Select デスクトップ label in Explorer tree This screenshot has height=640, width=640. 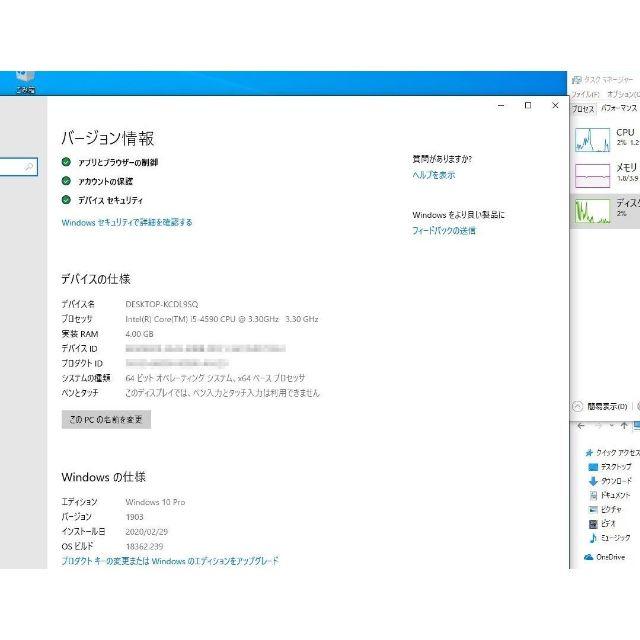click(x=616, y=467)
